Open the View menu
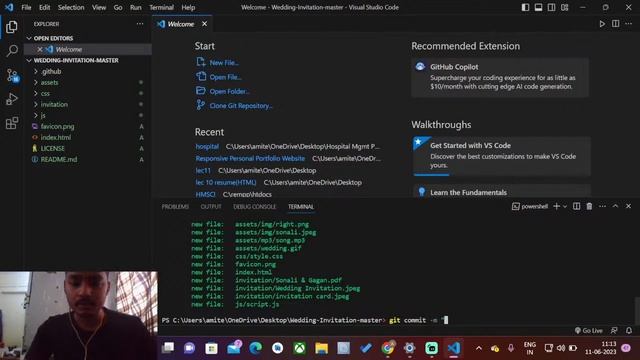This screenshot has height=360, width=640. pos(99,7)
